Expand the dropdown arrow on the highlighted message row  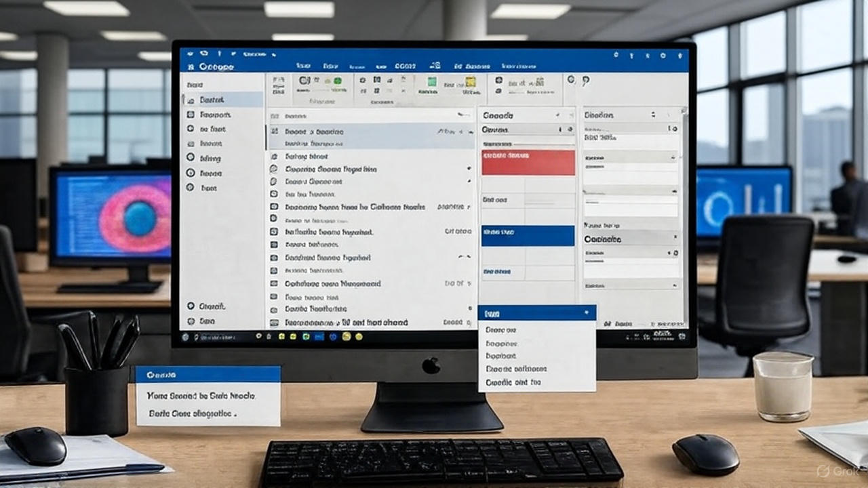click(471, 133)
